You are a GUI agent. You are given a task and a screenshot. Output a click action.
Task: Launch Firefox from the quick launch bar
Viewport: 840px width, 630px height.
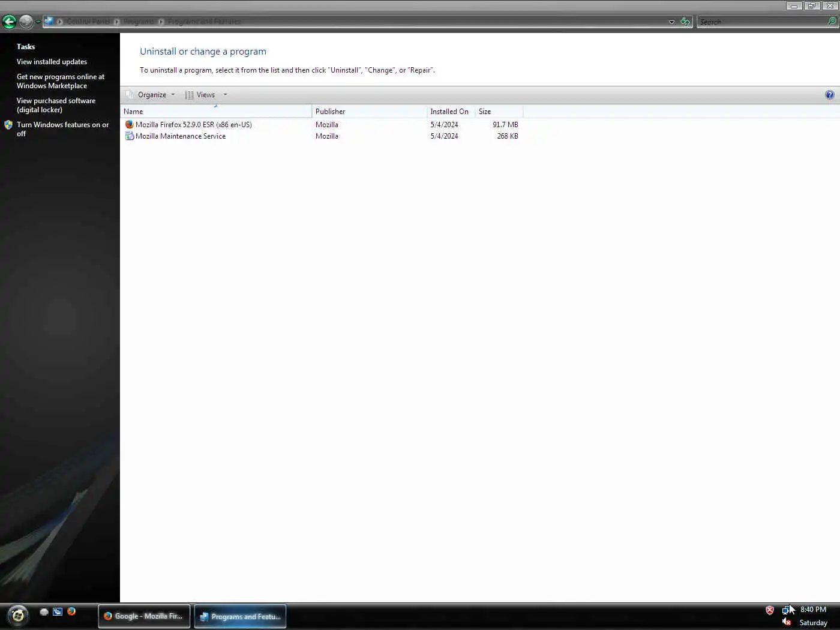pos(71,611)
